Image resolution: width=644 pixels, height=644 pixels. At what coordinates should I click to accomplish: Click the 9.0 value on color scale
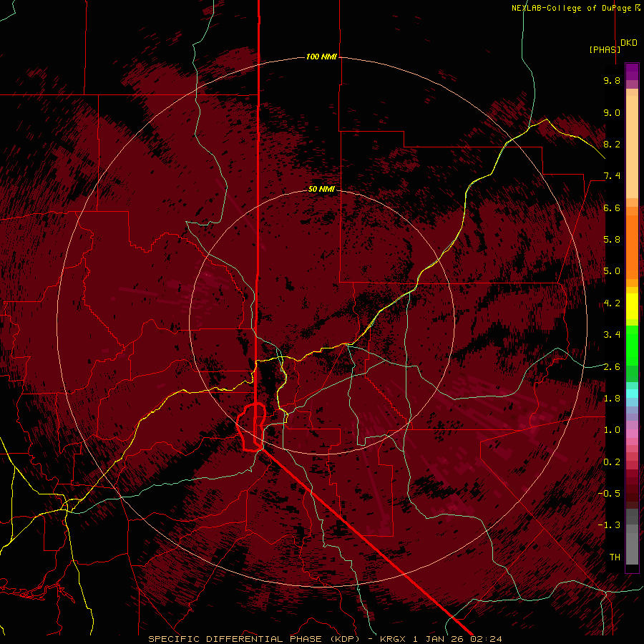click(x=612, y=112)
